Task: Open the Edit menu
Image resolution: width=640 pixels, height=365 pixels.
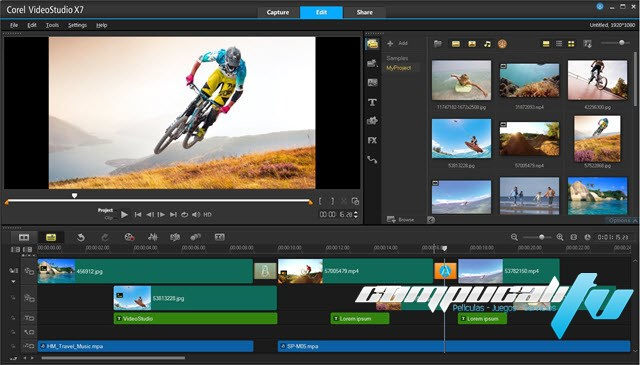Action: (x=32, y=25)
